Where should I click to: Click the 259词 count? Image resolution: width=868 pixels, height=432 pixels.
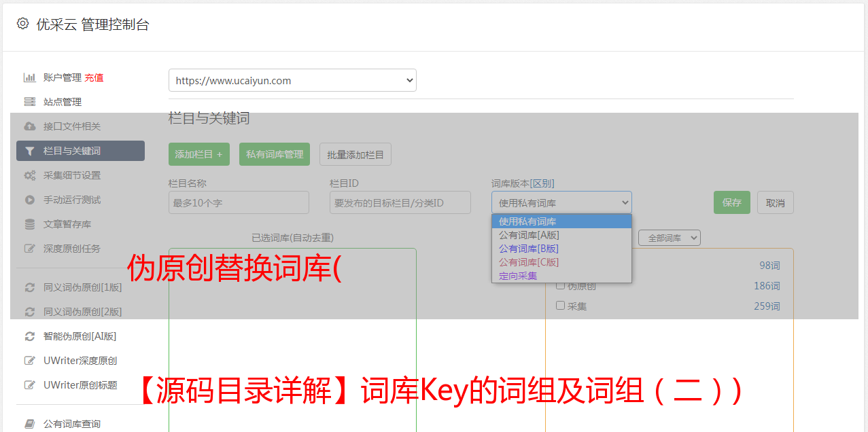pyautogui.click(x=767, y=306)
